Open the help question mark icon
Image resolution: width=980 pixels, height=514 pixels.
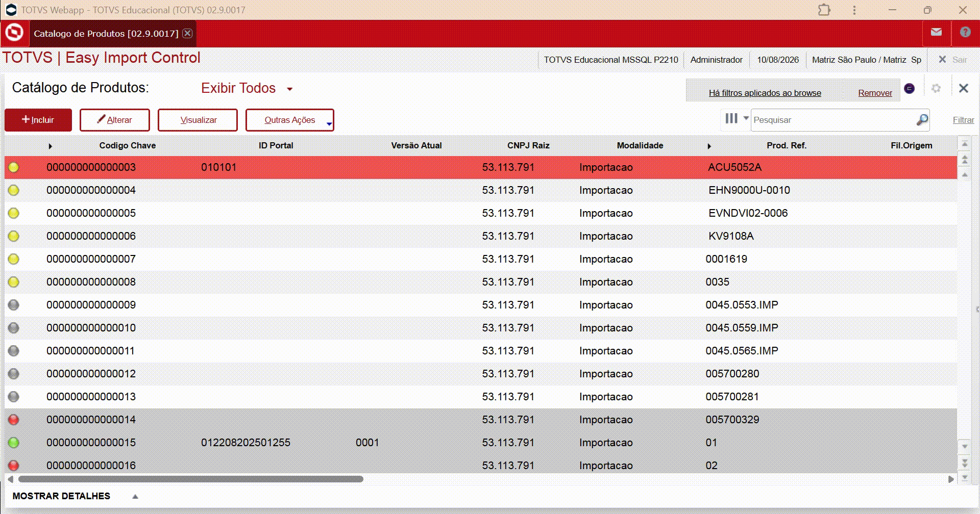pos(965,33)
